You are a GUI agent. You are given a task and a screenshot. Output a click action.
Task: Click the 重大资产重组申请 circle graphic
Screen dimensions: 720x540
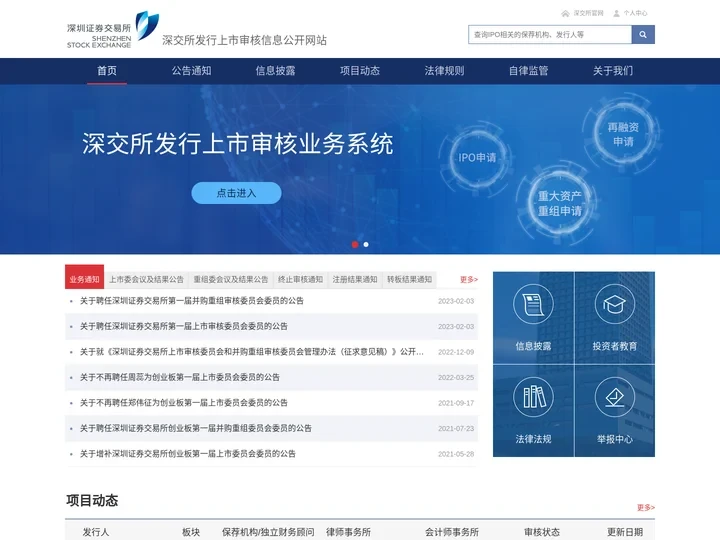tap(560, 203)
